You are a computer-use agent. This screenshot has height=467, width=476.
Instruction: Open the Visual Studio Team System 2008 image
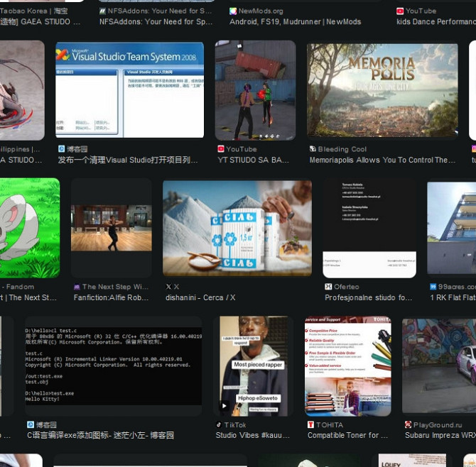(129, 89)
